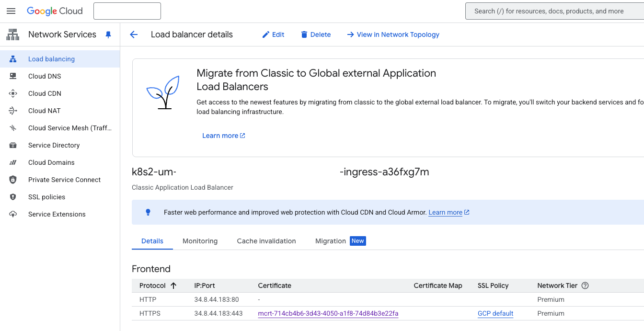Click the Cloud Service Mesh sidebar icon
This screenshot has width=644, height=331.
(x=13, y=128)
